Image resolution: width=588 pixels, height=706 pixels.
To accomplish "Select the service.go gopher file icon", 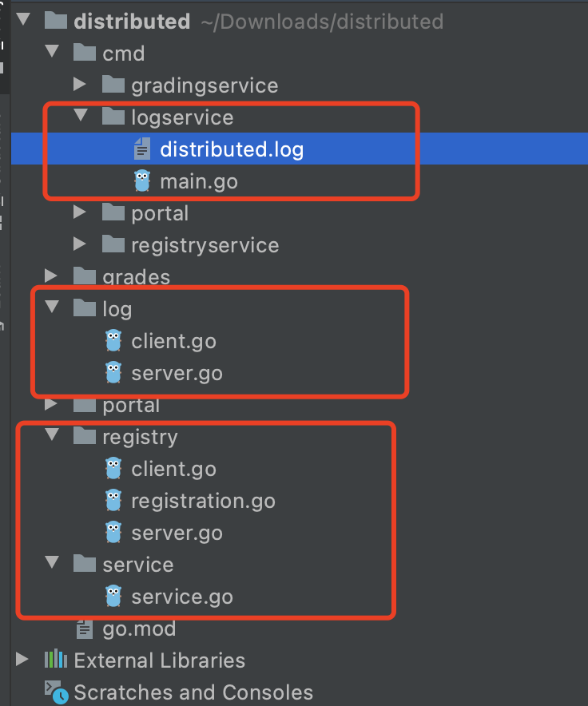I will [113, 596].
